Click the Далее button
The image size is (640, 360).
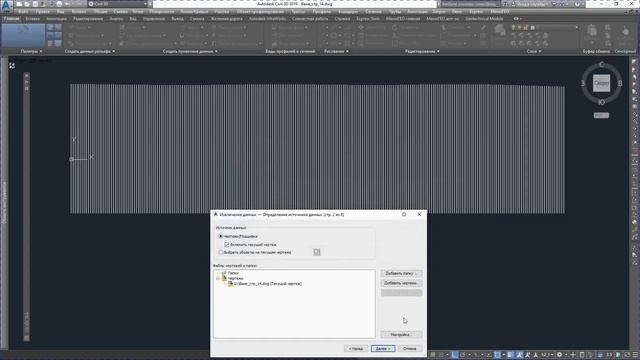(383, 349)
